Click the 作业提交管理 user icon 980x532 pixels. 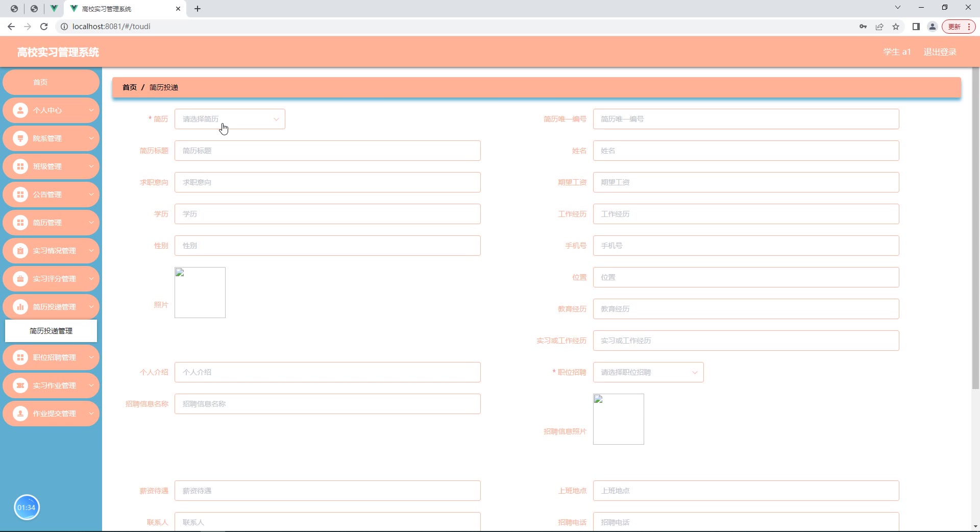click(x=20, y=414)
